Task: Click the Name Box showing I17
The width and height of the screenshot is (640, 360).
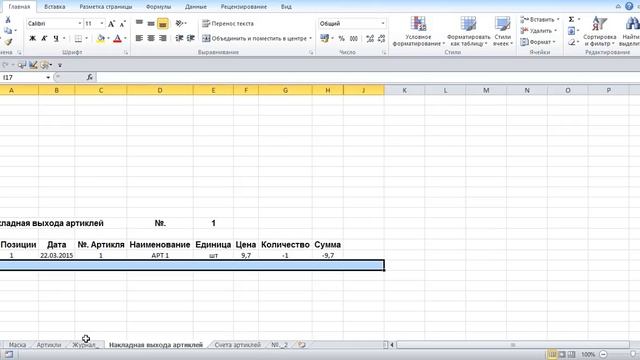Action: [x=23, y=77]
